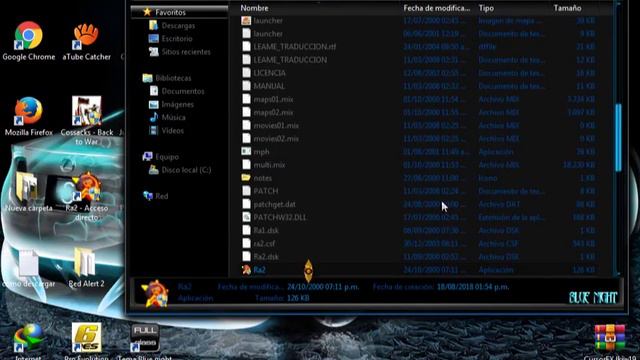
Task: Select Pro Evolution 6 desktop shortcut
Action: point(86,341)
